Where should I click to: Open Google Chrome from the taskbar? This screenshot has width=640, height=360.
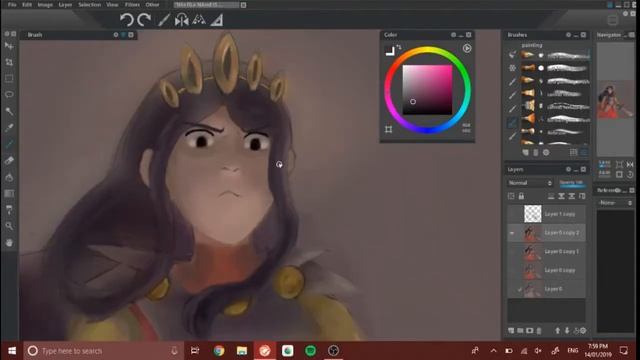pos(219,351)
